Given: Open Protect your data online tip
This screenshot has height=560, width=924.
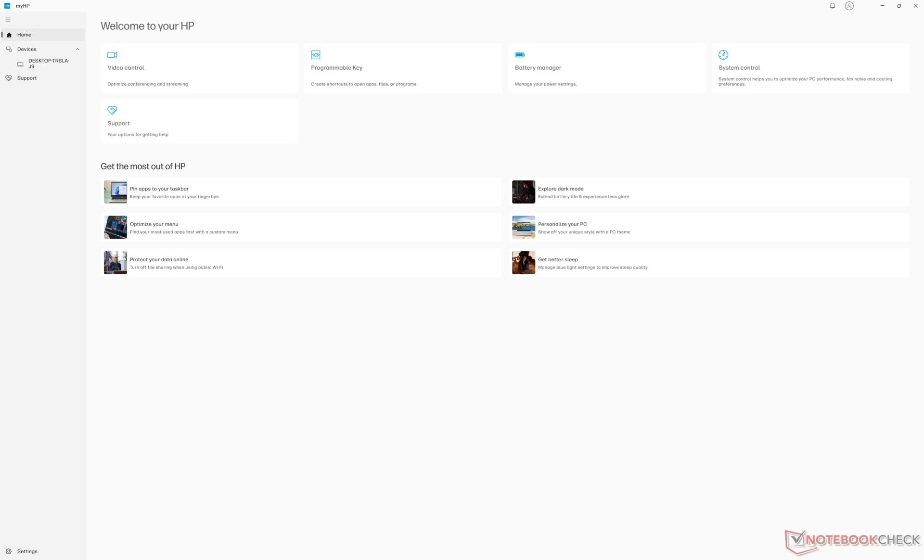Looking at the screenshot, I should point(159,260).
